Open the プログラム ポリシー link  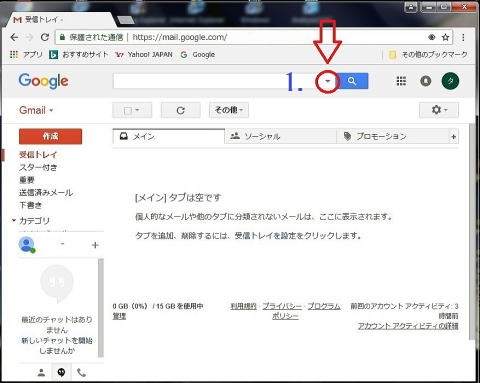tap(324, 306)
